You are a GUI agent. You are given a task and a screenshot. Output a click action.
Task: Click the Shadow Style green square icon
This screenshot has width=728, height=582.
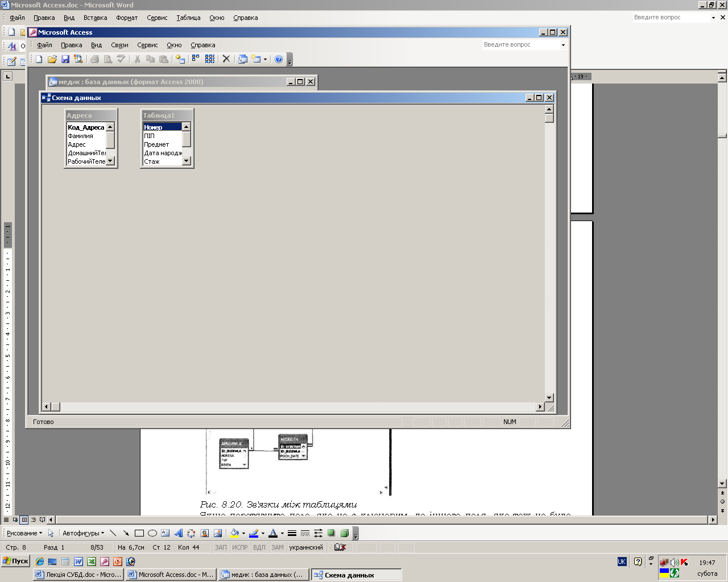[331, 533]
